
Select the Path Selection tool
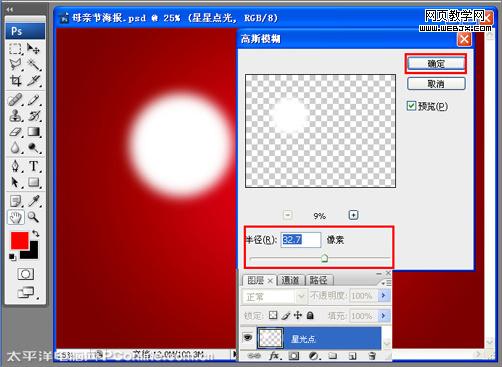[15, 182]
